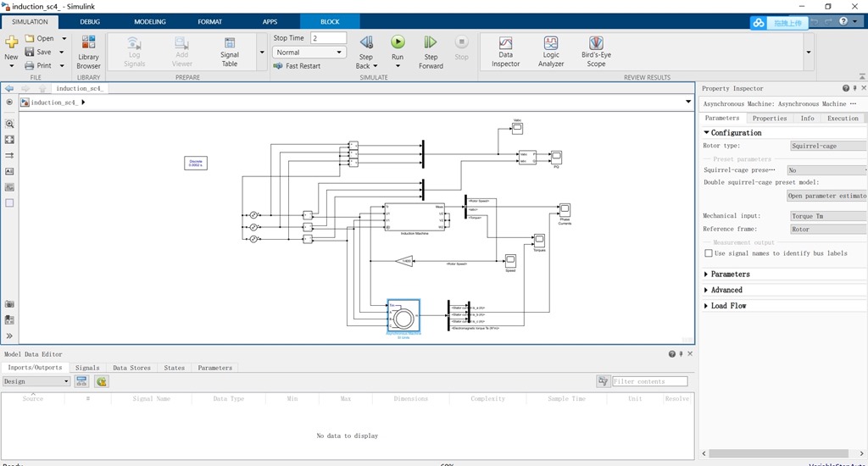This screenshot has width=868, height=466.
Task: Open the Mechanical input dropdown
Action: [828, 216]
